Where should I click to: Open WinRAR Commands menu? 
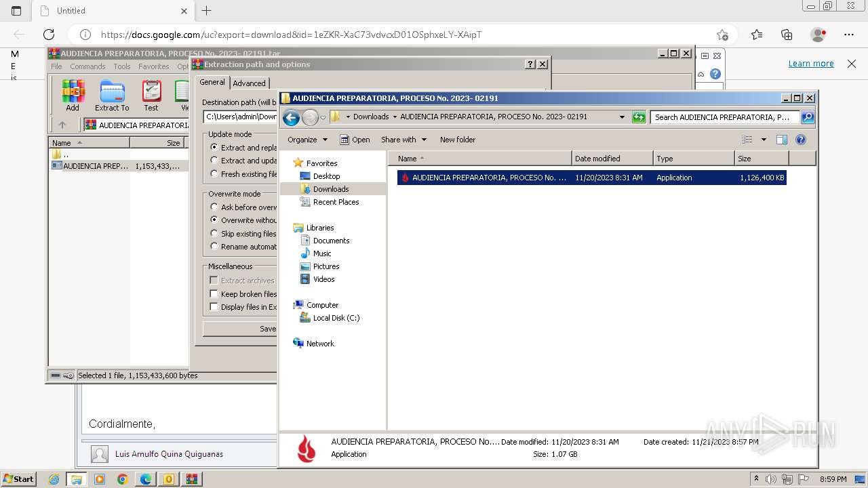tap(87, 66)
